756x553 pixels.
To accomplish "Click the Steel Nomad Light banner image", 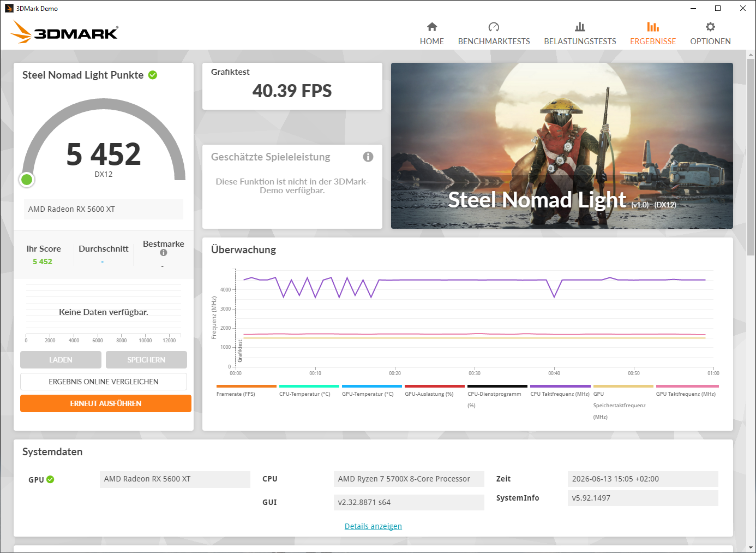I will (562, 146).
